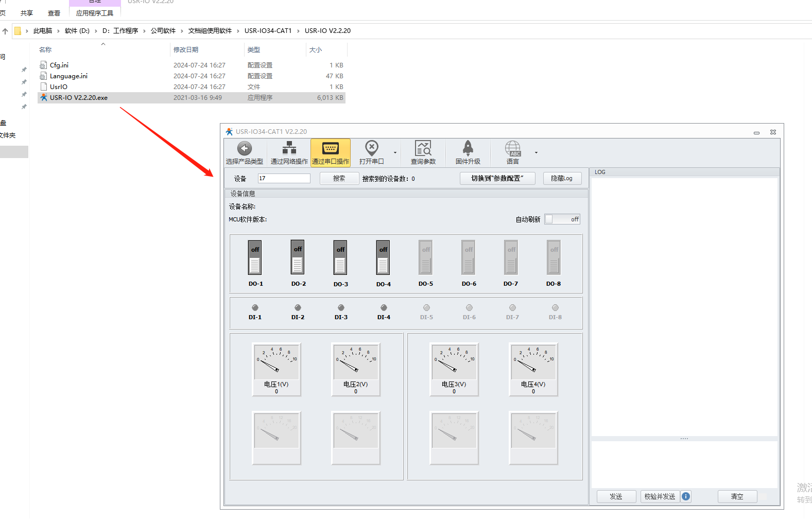Toggle the disabled DO-7 switch
Screen dimensions: 812x520
tap(511, 257)
